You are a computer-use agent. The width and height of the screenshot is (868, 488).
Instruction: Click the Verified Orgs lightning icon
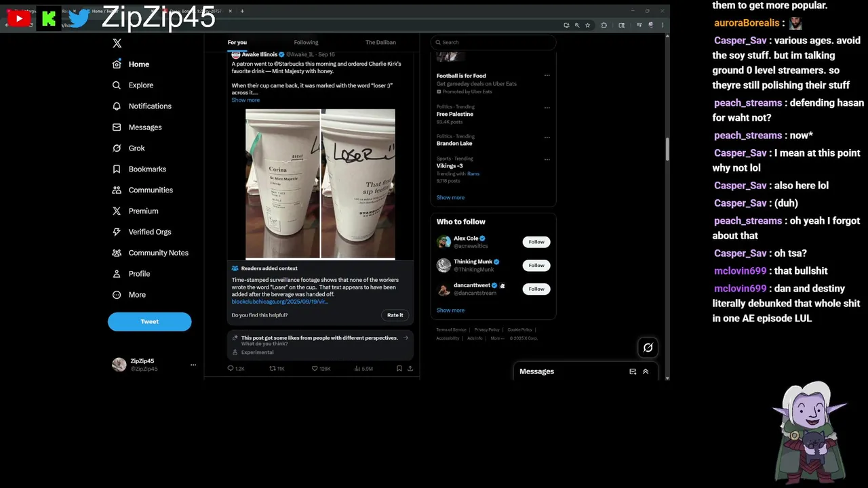117,232
